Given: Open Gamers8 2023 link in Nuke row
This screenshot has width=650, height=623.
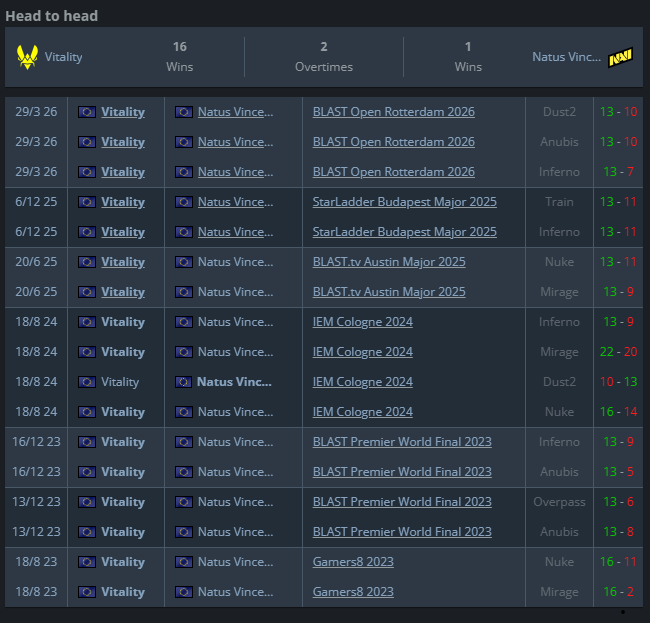Looking at the screenshot, I should tap(353, 562).
